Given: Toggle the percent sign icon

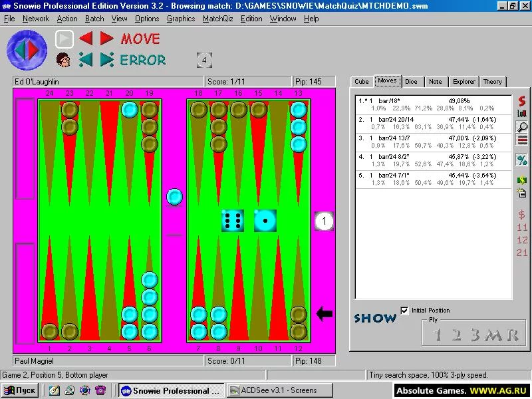Looking at the screenshot, I should 522,160.
